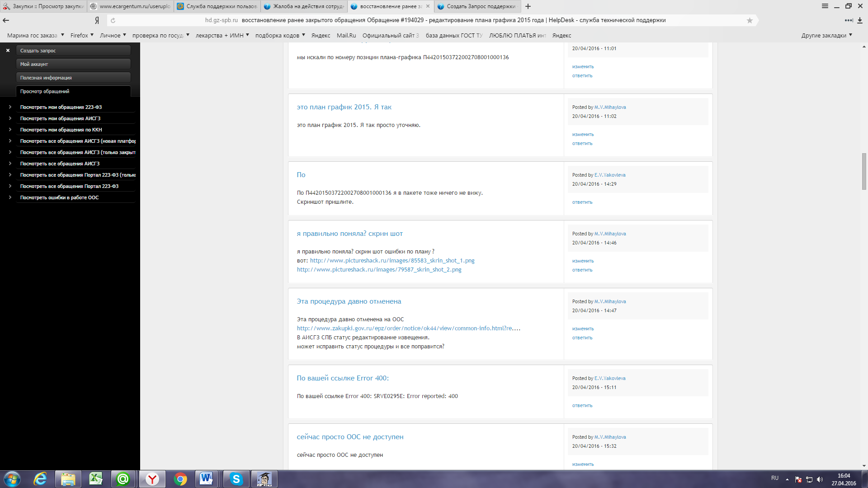Open File Explorer folder on taskbar
Screen dimensions: 868x488
click(x=68, y=479)
